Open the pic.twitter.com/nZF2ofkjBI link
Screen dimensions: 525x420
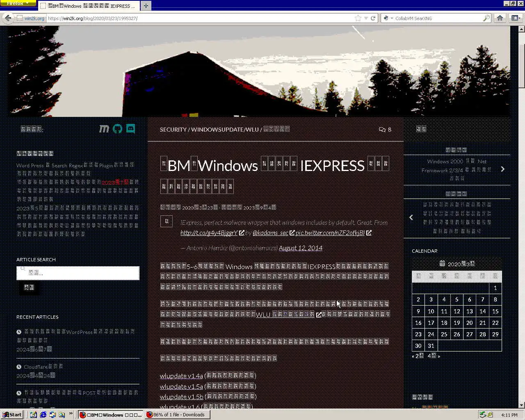330,233
